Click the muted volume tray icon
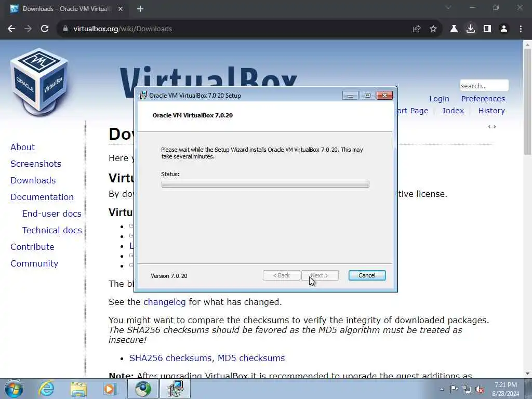 click(x=480, y=389)
